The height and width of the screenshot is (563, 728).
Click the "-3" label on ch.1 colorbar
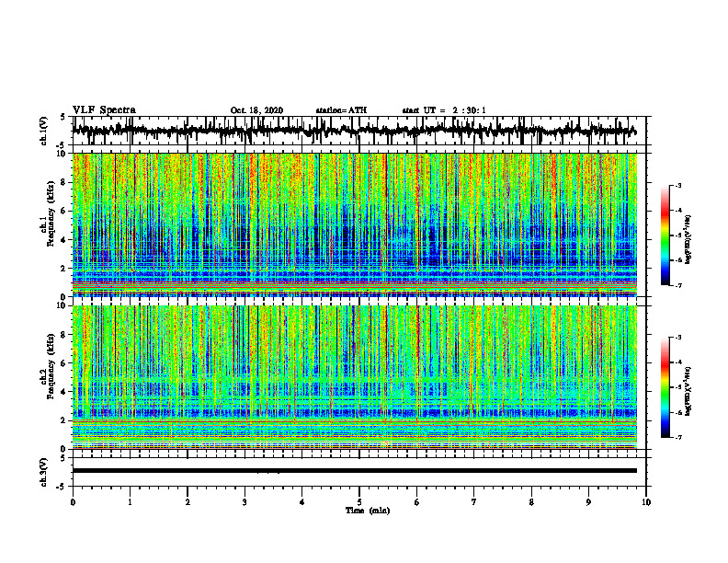[678, 185]
